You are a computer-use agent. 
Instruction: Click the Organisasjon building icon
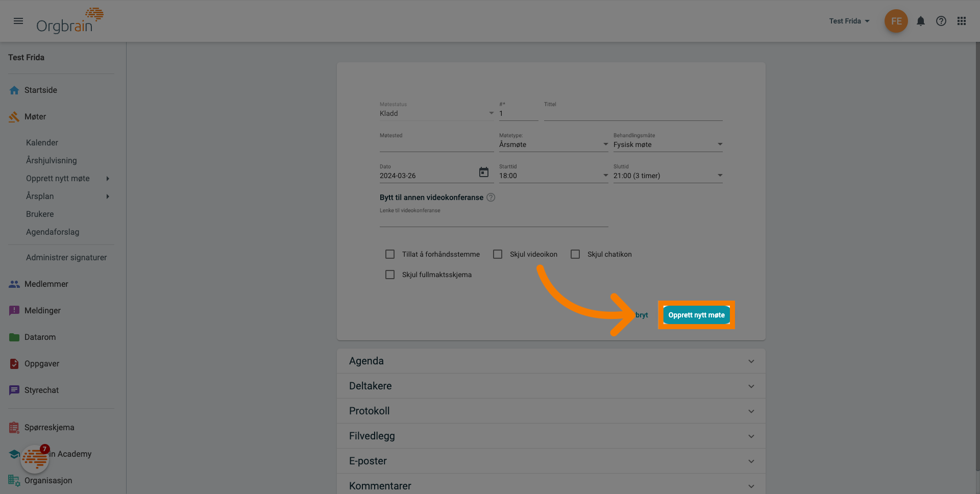[x=14, y=481]
